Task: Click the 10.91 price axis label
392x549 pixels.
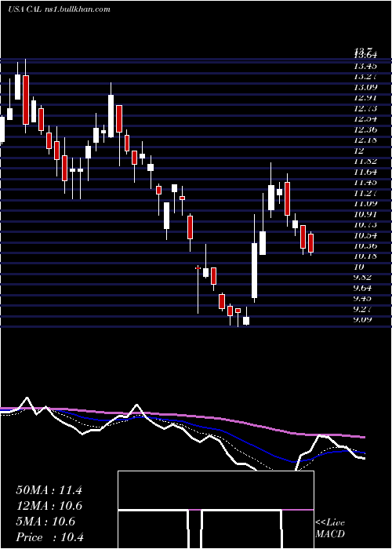Action: pos(366,214)
